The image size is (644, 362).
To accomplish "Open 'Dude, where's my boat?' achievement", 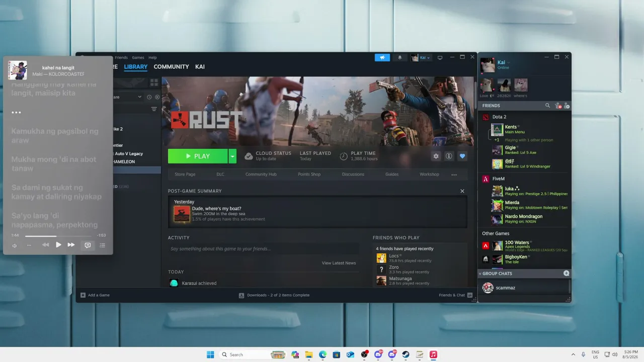I will pos(216,209).
